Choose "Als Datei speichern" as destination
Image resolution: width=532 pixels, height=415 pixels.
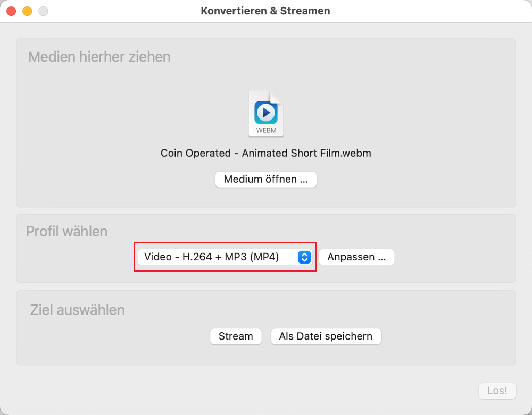click(326, 336)
